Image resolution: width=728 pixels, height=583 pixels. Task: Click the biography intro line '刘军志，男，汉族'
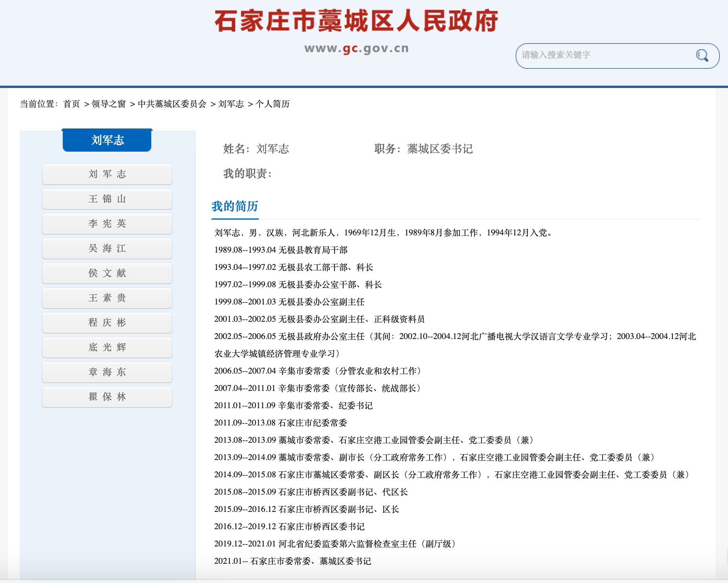click(384, 233)
